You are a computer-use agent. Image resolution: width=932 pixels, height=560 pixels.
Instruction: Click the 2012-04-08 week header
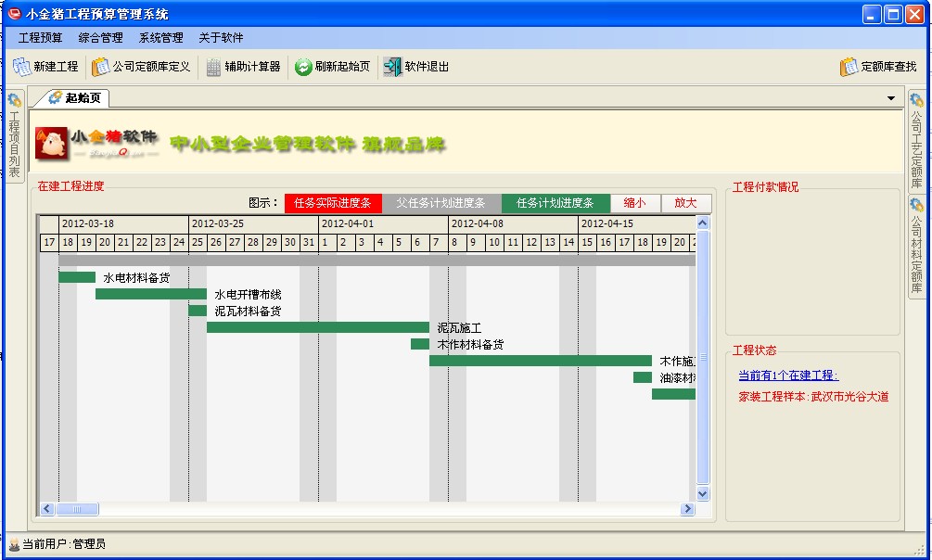click(513, 224)
